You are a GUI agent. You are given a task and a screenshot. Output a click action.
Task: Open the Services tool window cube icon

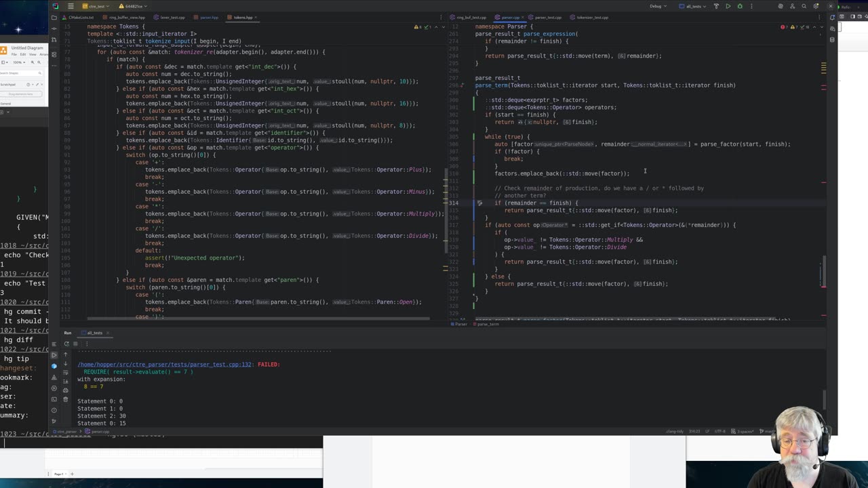(54, 366)
